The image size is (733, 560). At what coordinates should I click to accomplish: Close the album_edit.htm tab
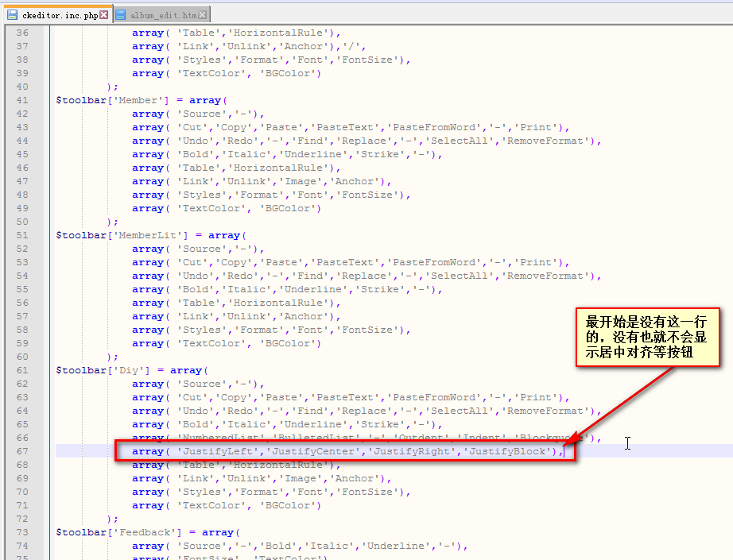203,15
